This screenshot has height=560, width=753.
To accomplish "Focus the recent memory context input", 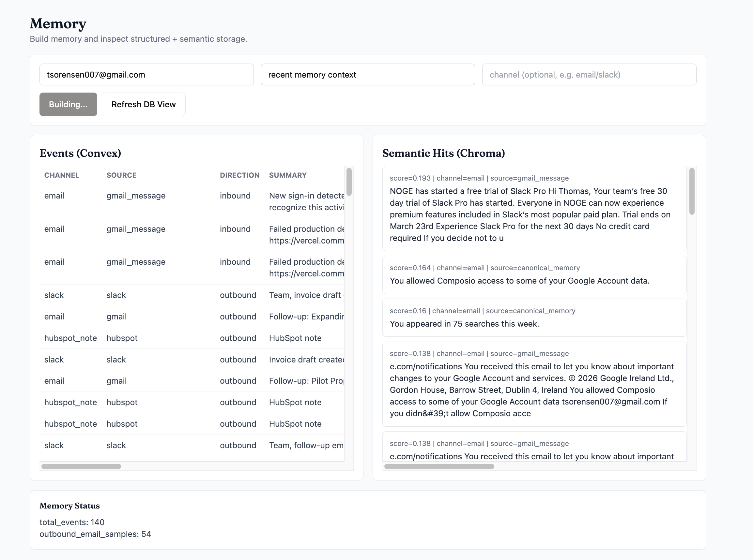I will [368, 75].
